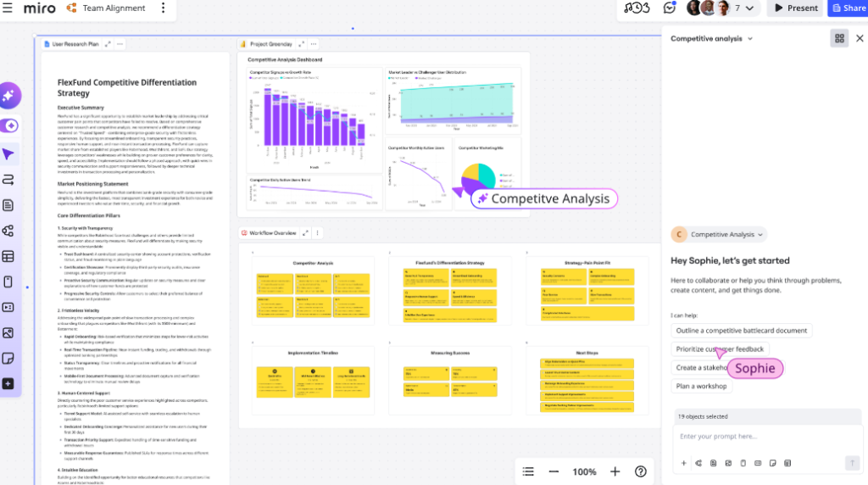Expand the User Research Plan document to fullscreen
868x485 pixels.
pos(107,44)
